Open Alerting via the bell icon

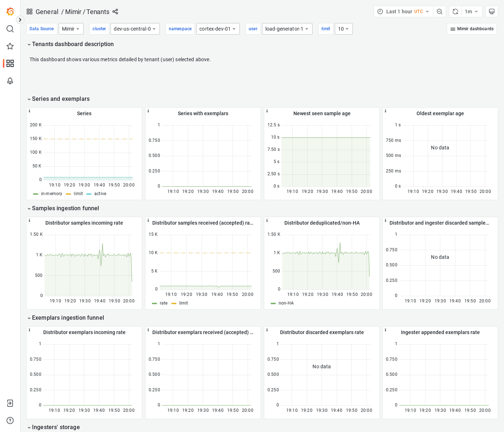coord(10,81)
